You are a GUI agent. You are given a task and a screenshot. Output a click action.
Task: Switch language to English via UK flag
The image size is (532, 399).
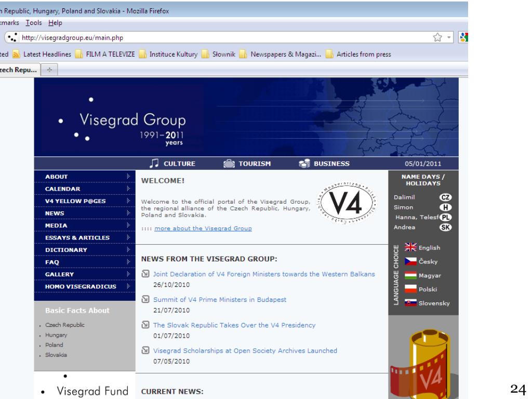coord(410,247)
